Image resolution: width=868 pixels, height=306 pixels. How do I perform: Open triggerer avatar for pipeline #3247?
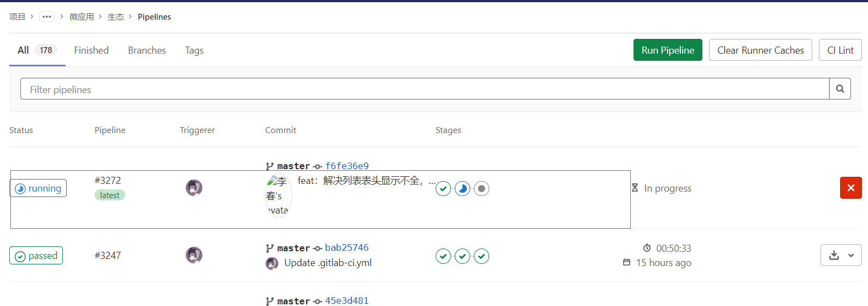pyautogui.click(x=194, y=255)
